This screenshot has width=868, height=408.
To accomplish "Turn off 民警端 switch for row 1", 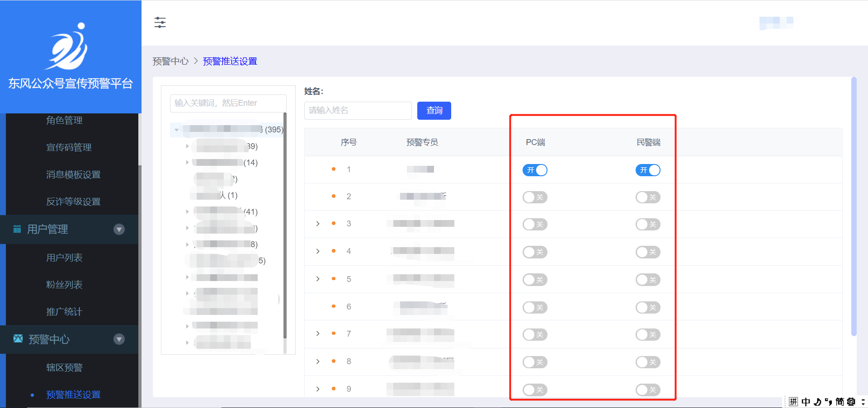I will (648, 170).
